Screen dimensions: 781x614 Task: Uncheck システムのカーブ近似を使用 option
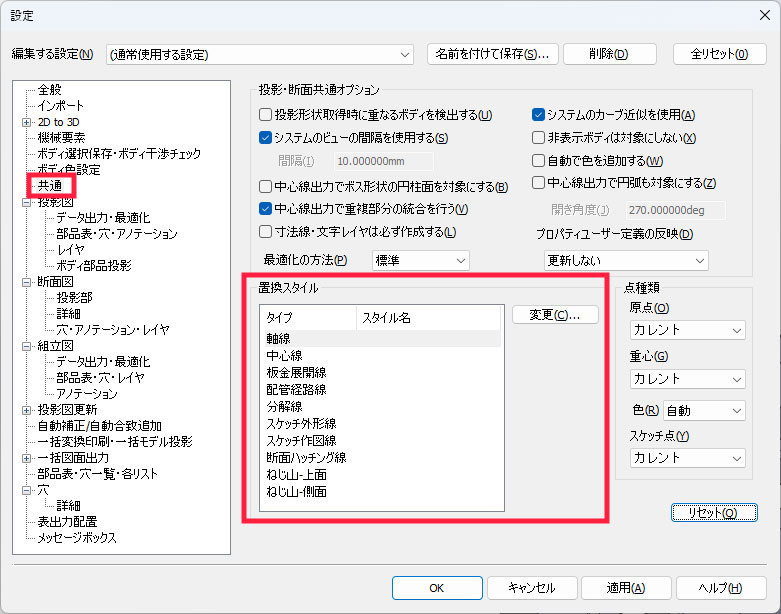(539, 115)
